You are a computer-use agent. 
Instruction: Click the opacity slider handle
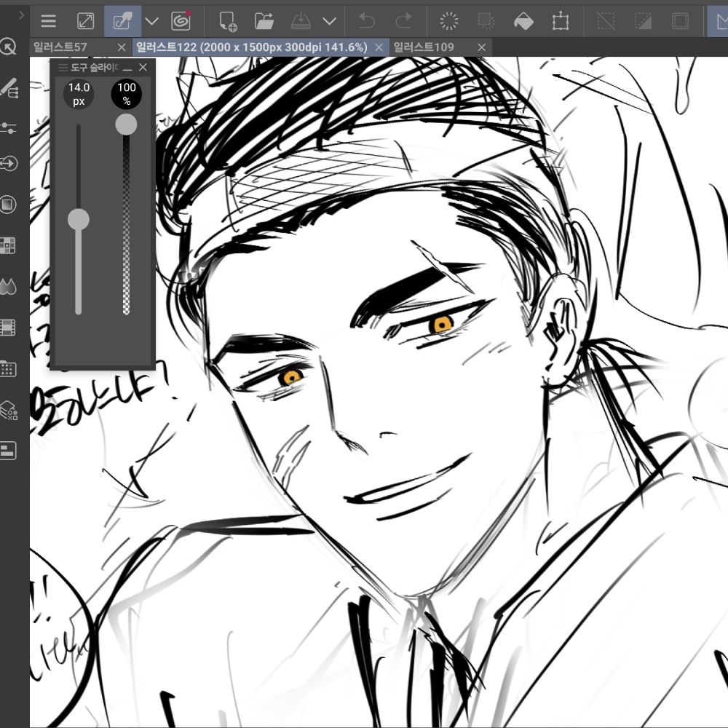pos(126,124)
